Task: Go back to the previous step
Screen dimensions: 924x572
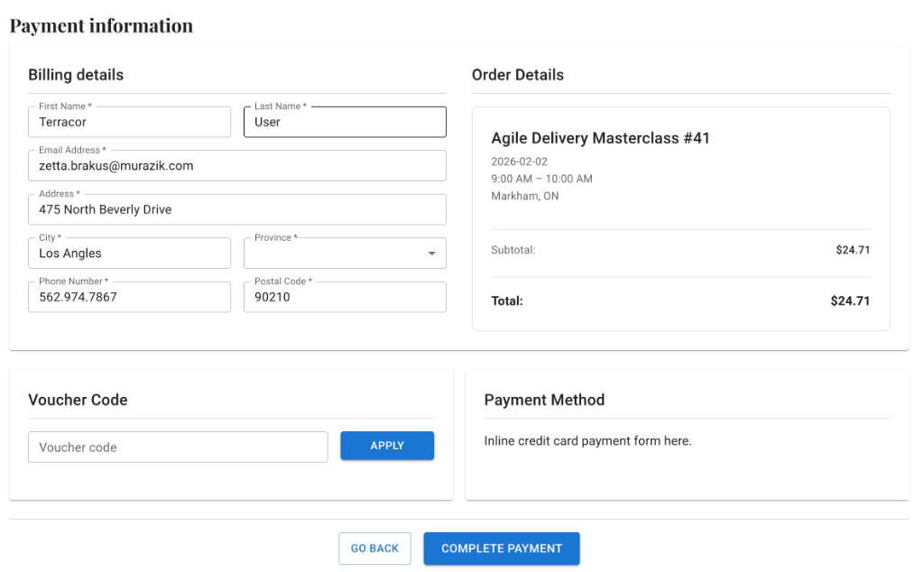Action: click(x=374, y=549)
